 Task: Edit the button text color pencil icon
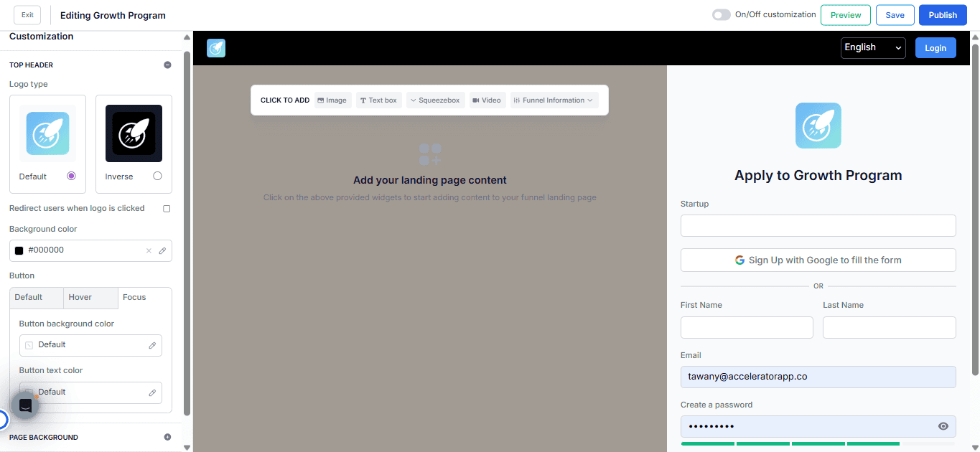(x=152, y=392)
